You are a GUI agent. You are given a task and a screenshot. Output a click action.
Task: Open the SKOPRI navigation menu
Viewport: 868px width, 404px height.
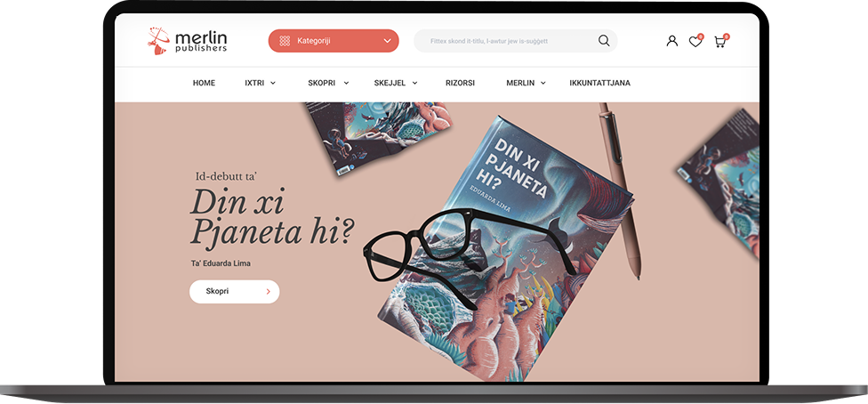322,83
